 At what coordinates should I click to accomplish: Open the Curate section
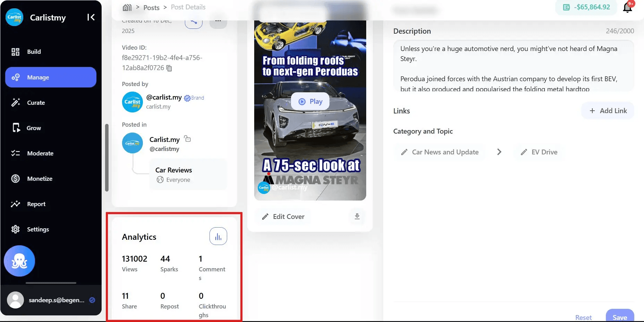tap(51, 103)
